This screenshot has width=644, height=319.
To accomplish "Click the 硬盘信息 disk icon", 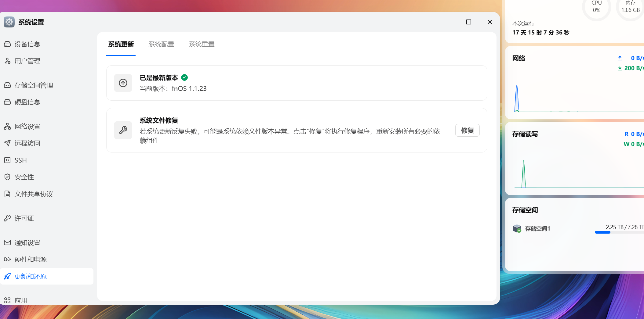I will [x=7, y=102].
